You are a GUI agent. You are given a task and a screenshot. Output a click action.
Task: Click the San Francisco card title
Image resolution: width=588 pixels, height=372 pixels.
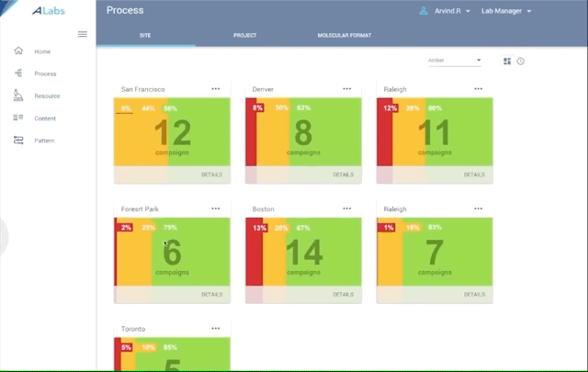143,89
